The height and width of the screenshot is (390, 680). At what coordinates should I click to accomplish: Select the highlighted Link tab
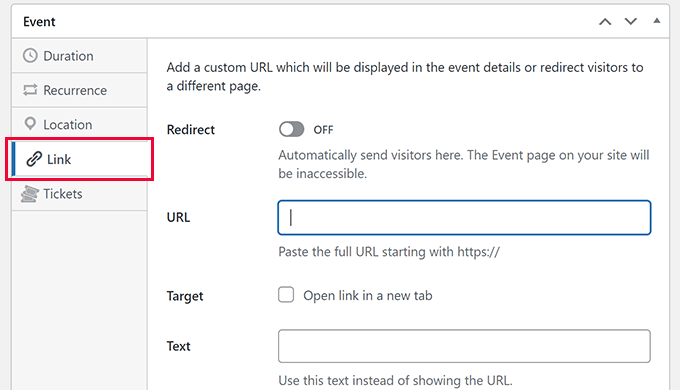[x=79, y=159]
